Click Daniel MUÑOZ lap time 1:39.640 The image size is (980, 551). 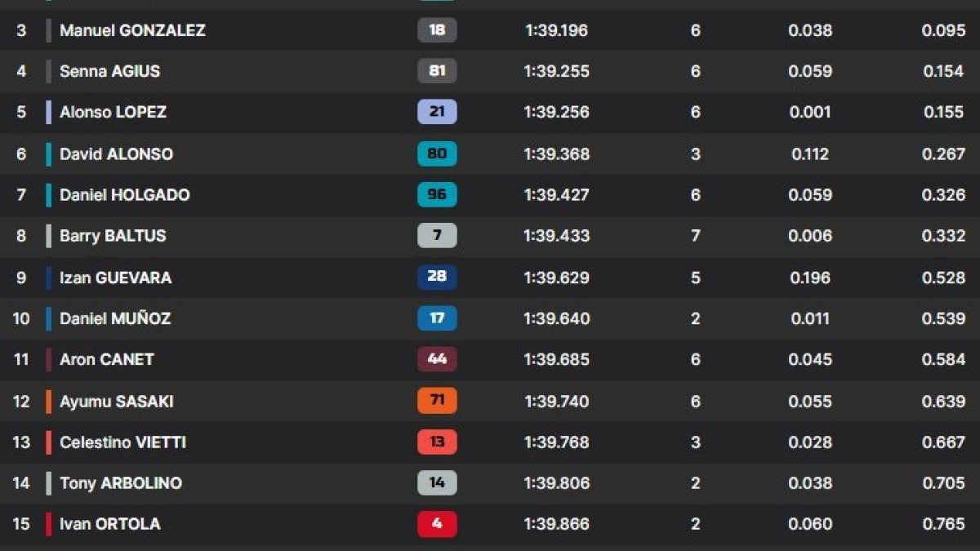[x=556, y=318]
